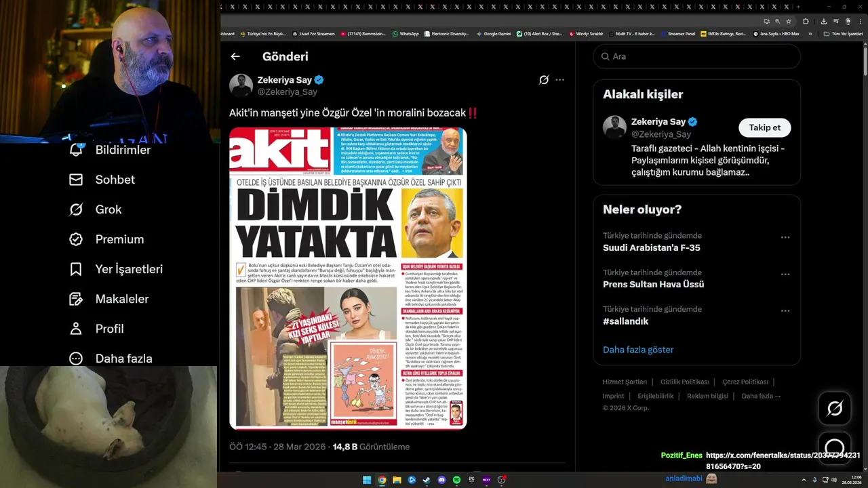Click the Ara search field

pyautogui.click(x=697, y=57)
